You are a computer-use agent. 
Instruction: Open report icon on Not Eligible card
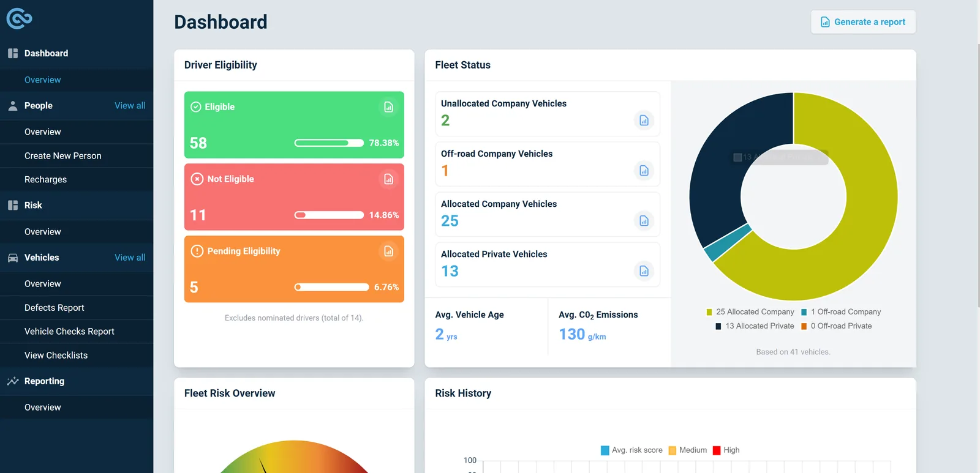[x=388, y=179]
